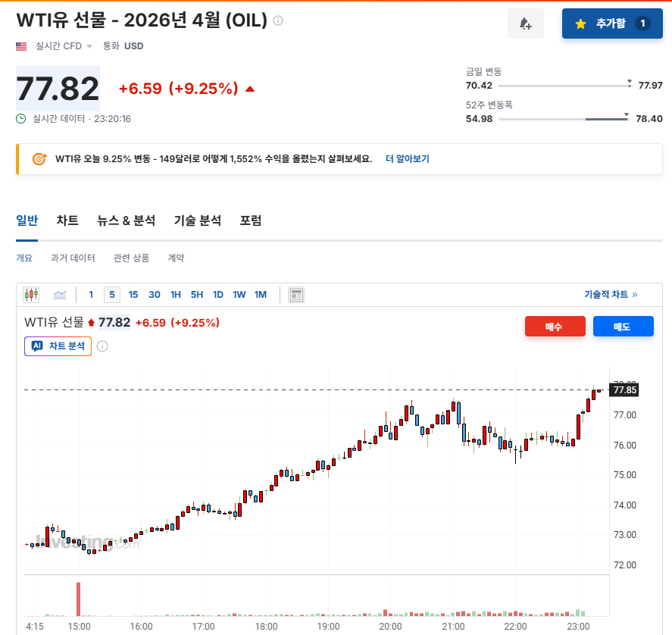Select the candlestick chart type icon
Viewport: 672px width, 635px height.
31,295
